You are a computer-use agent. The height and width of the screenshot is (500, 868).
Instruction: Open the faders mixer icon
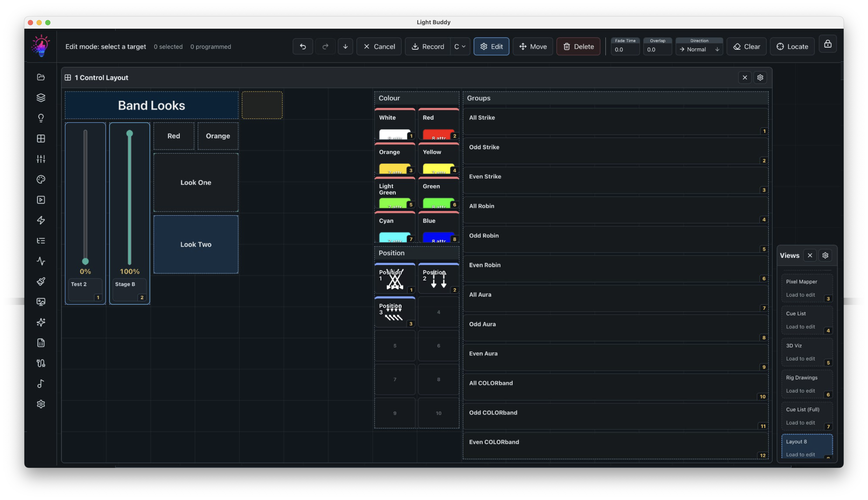pos(41,159)
